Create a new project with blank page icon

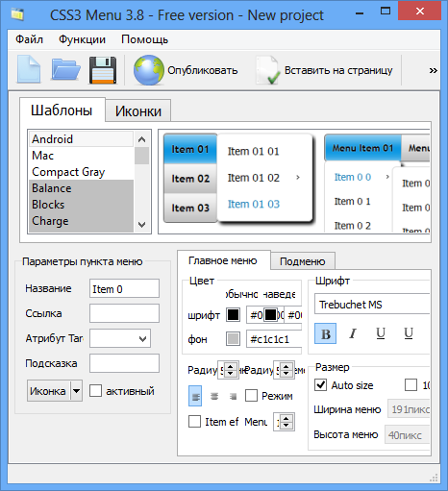[x=29, y=69]
